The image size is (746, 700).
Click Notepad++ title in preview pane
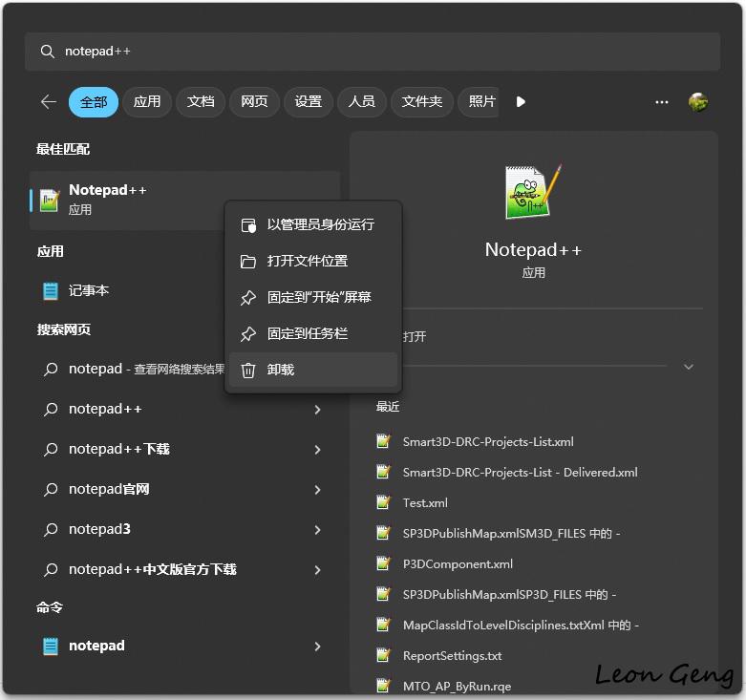[533, 250]
